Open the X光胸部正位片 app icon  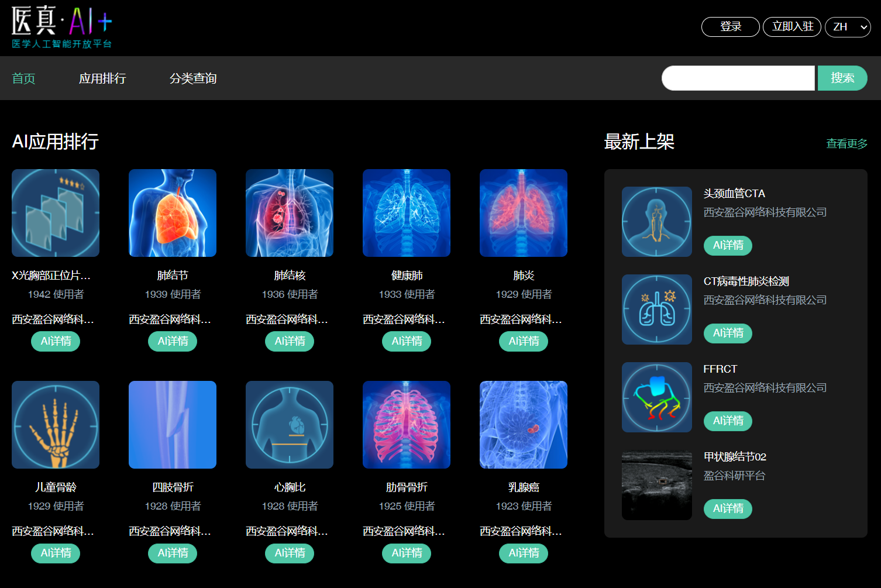coord(56,213)
